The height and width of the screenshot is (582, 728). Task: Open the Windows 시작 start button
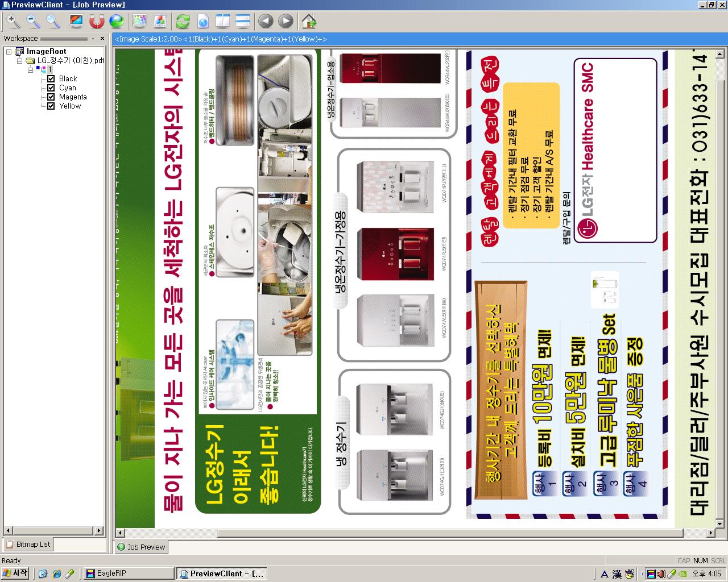[15, 573]
